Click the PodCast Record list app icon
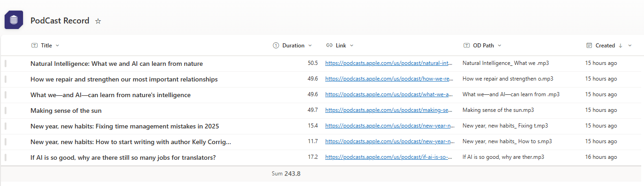The width and height of the screenshot is (644, 186). [x=13, y=20]
